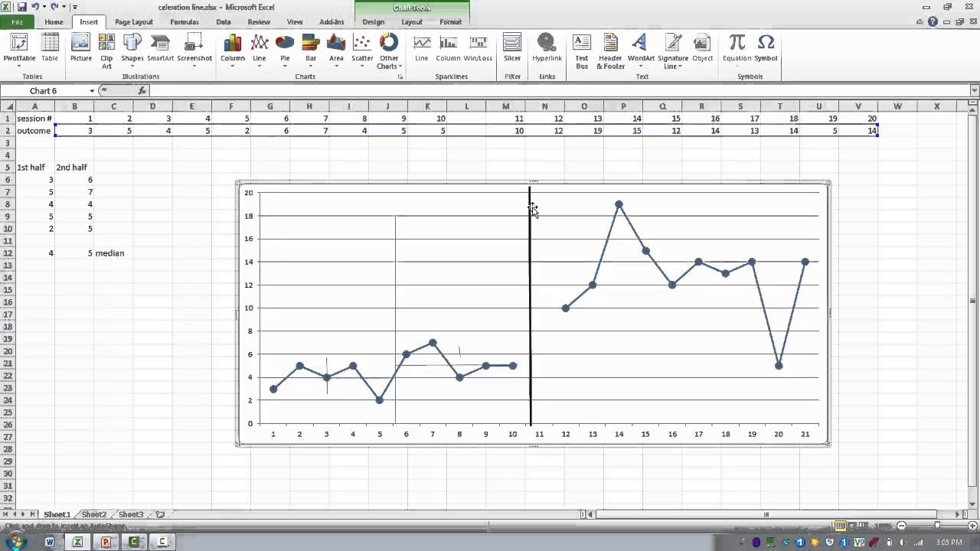The height and width of the screenshot is (551, 980).
Task: Insert a PivotTable
Action: point(19,51)
